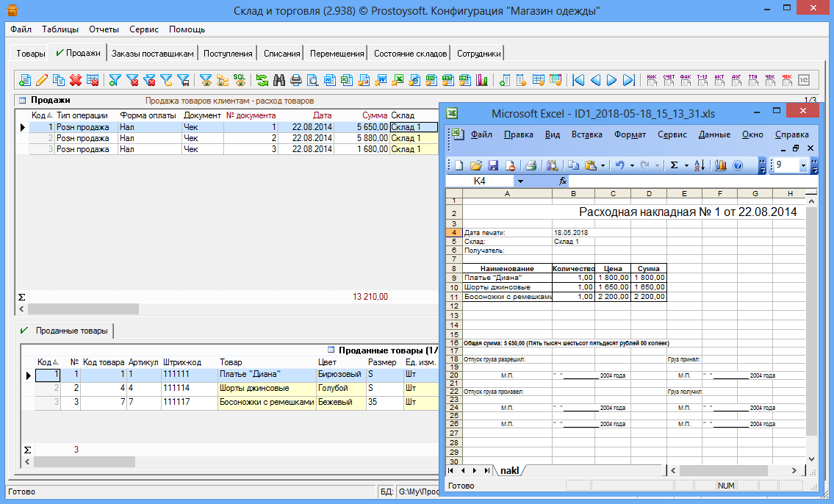Click the green refresh arrows icon
Screen dimensions: 834x504
click(x=262, y=80)
